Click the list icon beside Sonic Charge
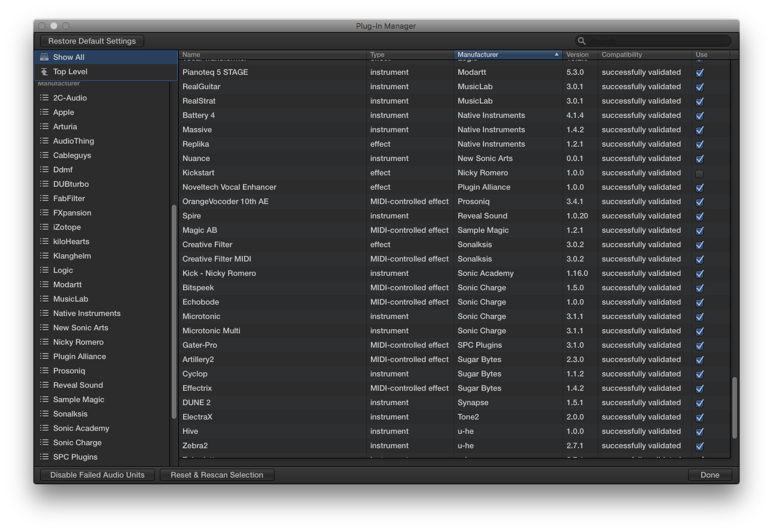773x532 pixels. pos(44,442)
